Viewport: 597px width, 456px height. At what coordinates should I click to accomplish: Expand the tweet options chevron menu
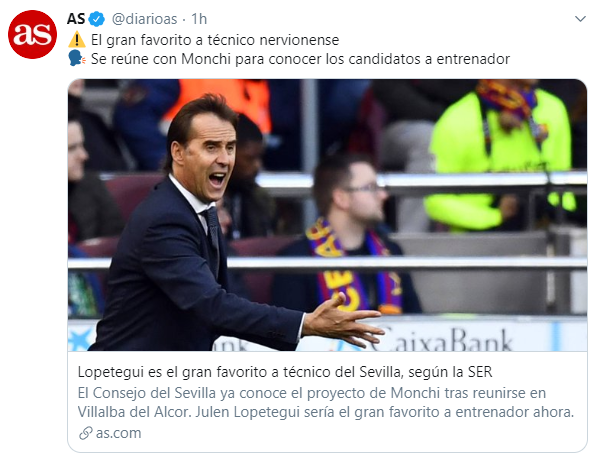click(580, 19)
